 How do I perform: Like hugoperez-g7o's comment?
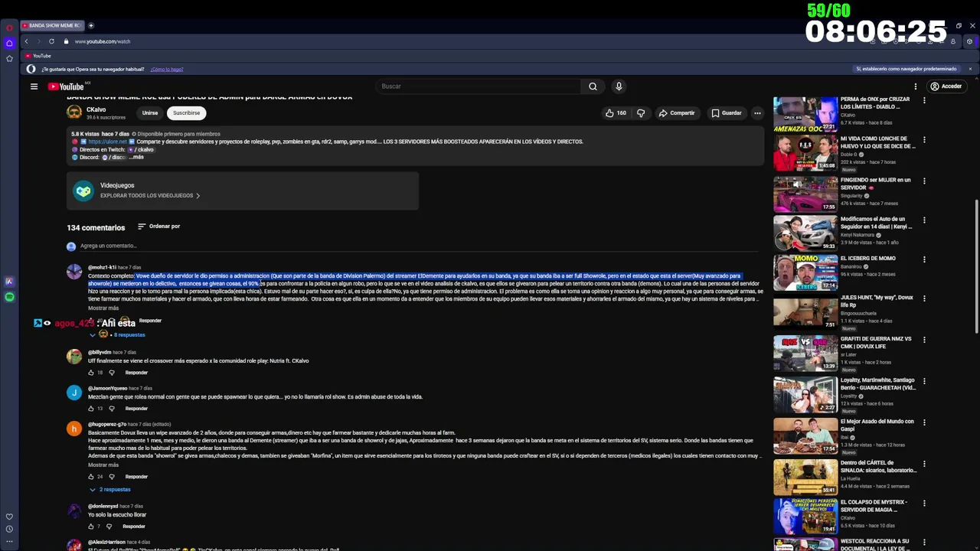pos(90,477)
